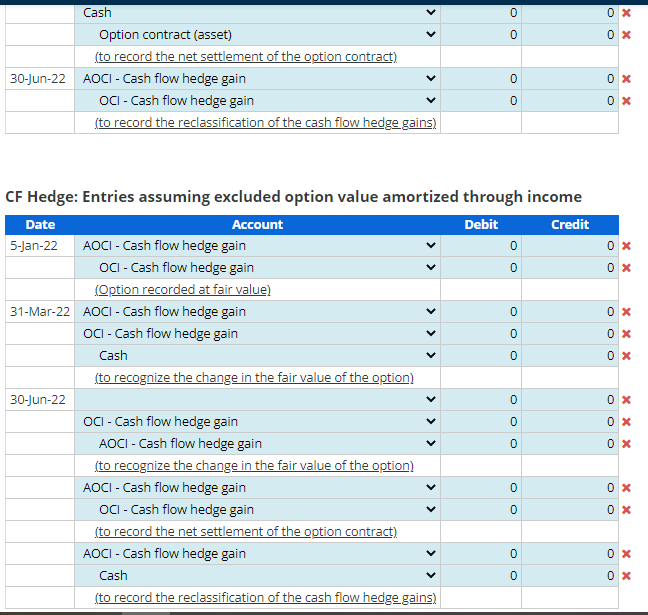The width and height of the screenshot is (648, 615).
Task: Open dropdown of OCI row under upper 30-Jun-22 AOCI
Action: [257, 101]
